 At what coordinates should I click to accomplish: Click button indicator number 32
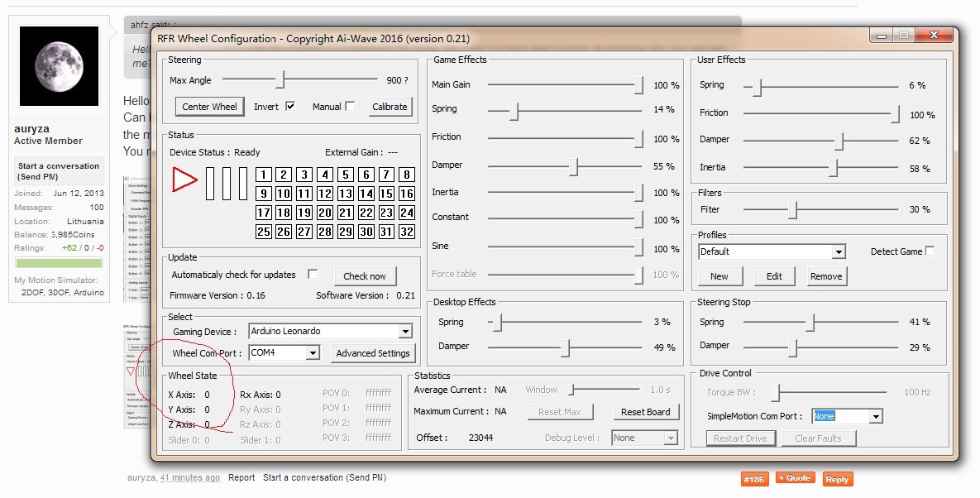tap(406, 232)
